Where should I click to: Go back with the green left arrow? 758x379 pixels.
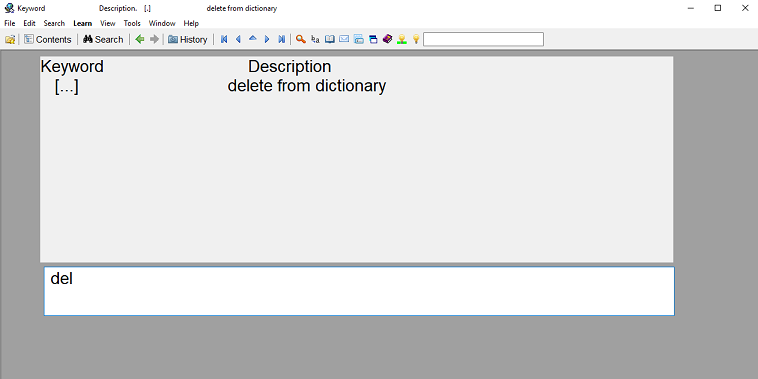[140, 40]
